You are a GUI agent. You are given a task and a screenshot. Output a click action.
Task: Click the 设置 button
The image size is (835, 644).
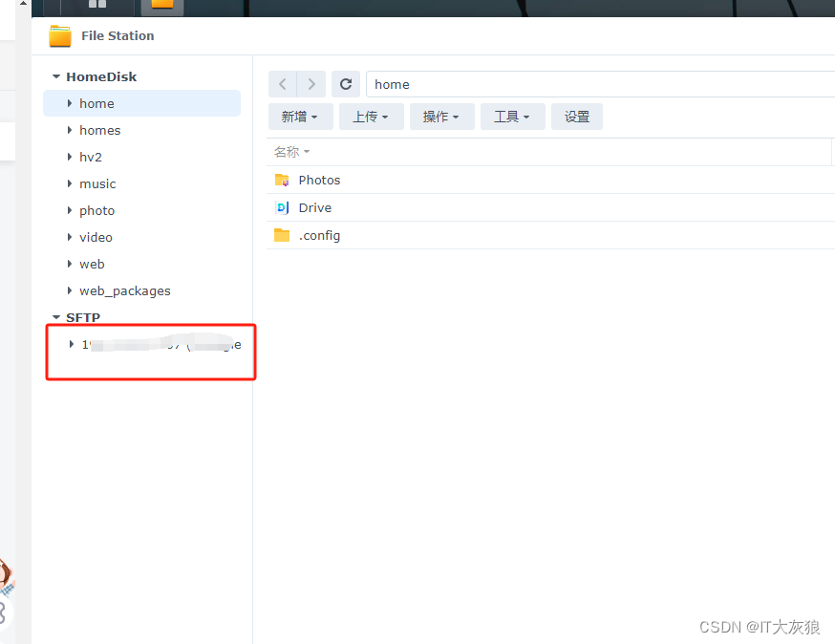(577, 117)
